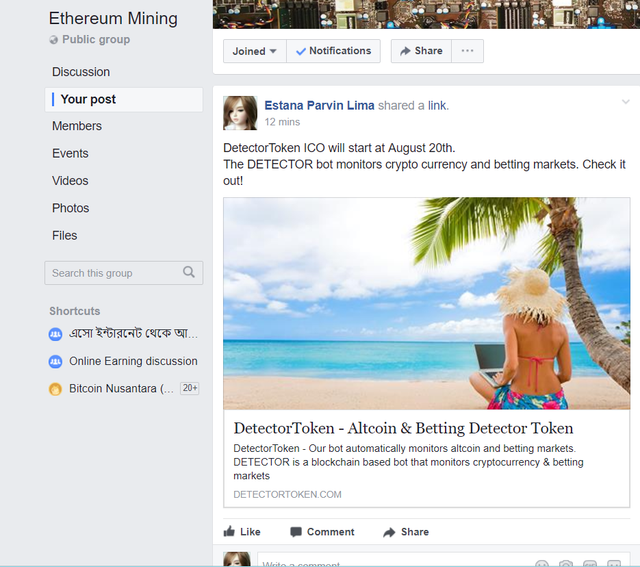The height and width of the screenshot is (567, 640).
Task: Expand the post options chevron
Action: tap(625, 102)
